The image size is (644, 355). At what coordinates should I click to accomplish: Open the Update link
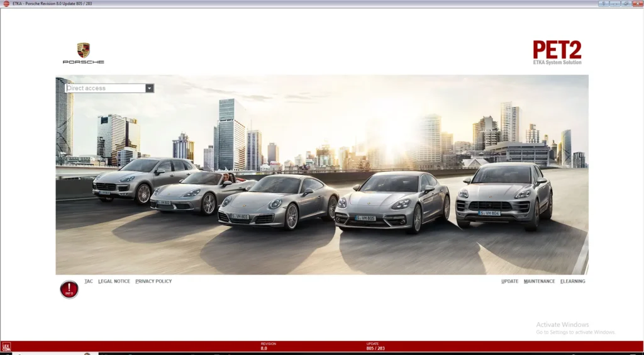(x=510, y=281)
